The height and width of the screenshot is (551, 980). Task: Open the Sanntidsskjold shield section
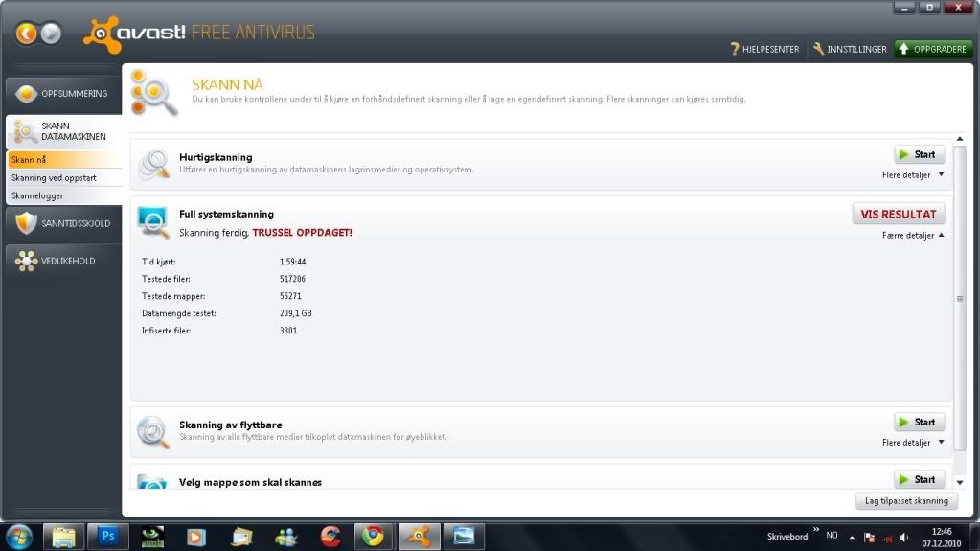(63, 223)
